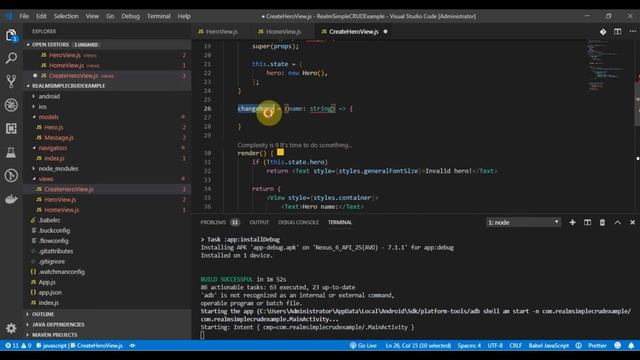Expand the Maven Projects section
The height and width of the screenshot is (360, 640).
(x=54, y=335)
